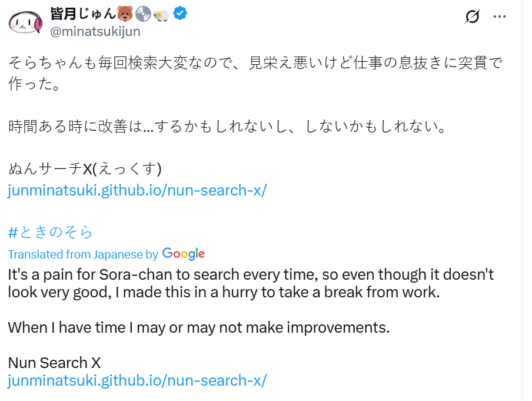Open the Grok explain icon
532x401 pixels.
click(472, 17)
